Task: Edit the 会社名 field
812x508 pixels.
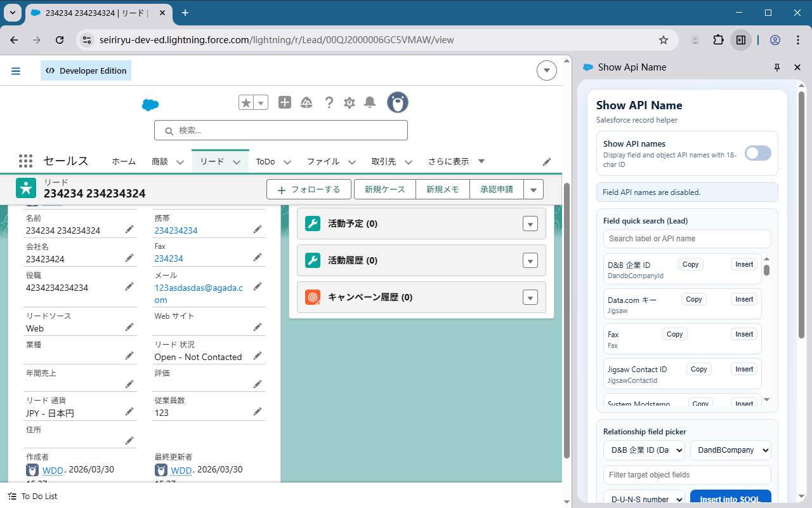Action: click(129, 258)
